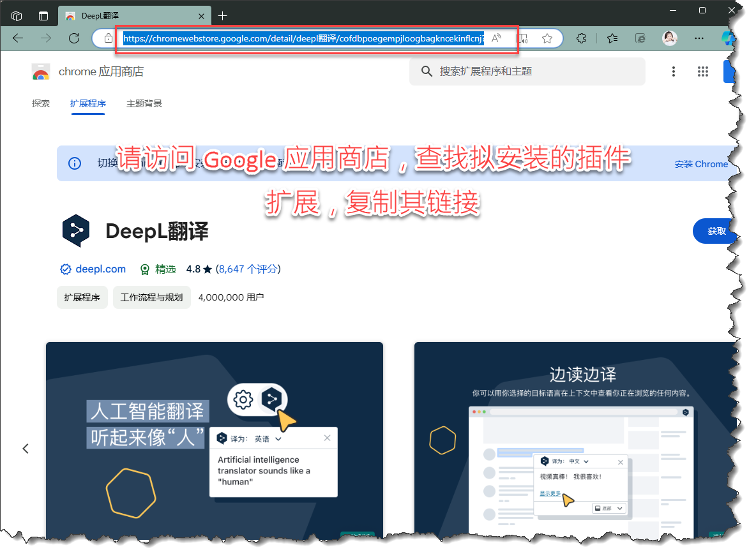The width and height of the screenshot is (756, 559).
Task: Open the Edge workspaces icon
Action: (x=17, y=16)
